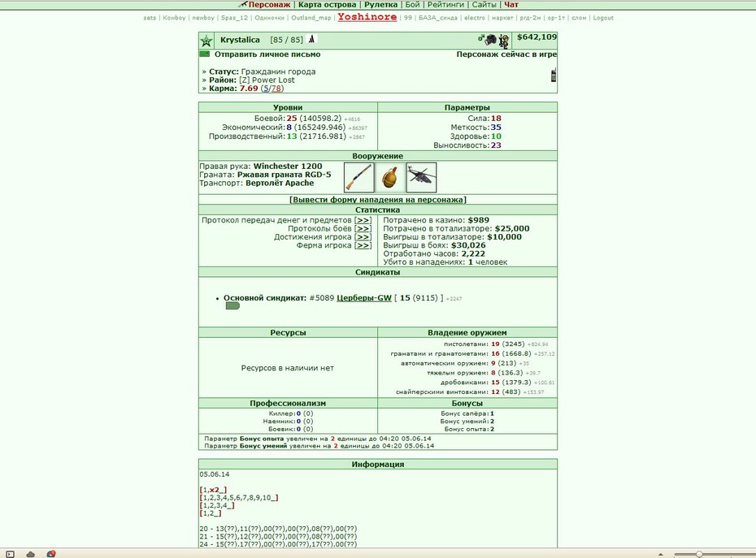Click the sets shortcut link
This screenshot has height=558, width=756.
coord(150,18)
